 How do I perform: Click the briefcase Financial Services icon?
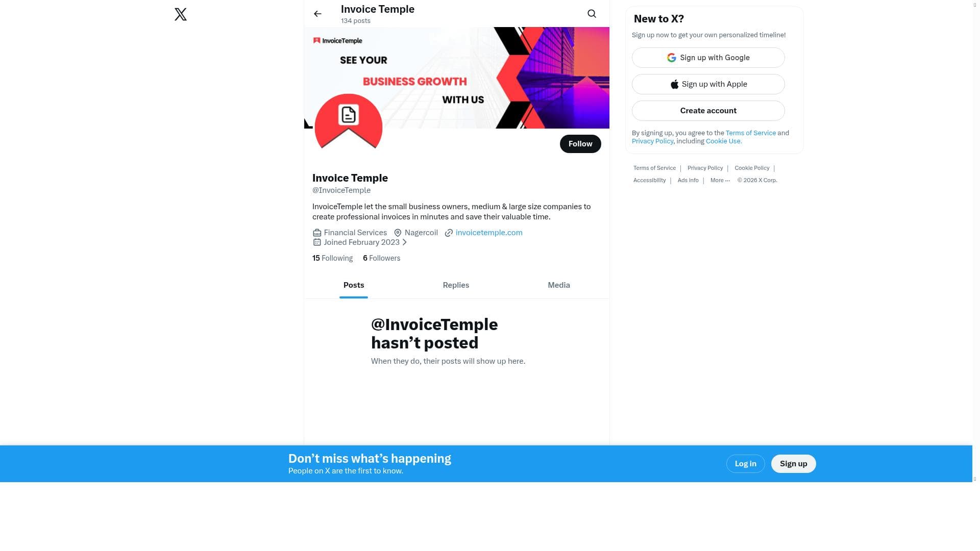point(317,233)
